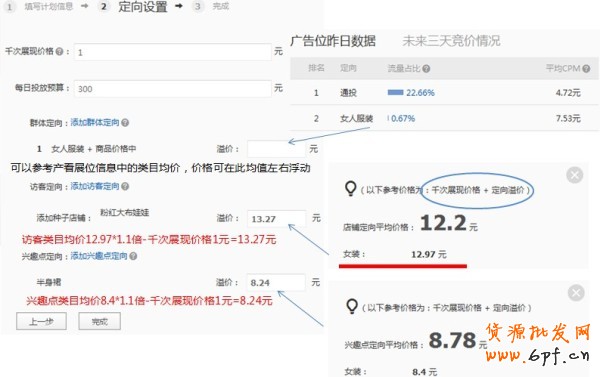Open 添加兴趣点定向 link

coord(99,256)
